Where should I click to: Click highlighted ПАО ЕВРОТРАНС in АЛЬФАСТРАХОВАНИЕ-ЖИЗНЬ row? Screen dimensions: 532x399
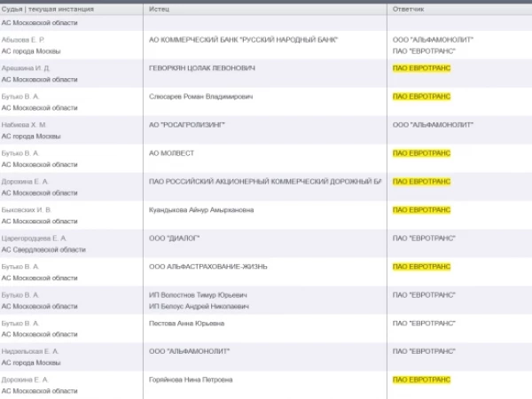tap(421, 267)
